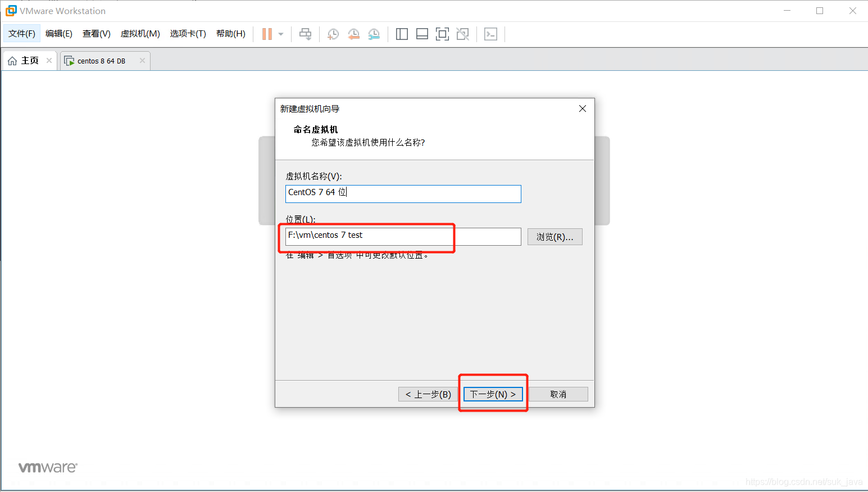The width and height of the screenshot is (868, 492).
Task: Click the home icon on 主页 tab
Action: (x=12, y=61)
